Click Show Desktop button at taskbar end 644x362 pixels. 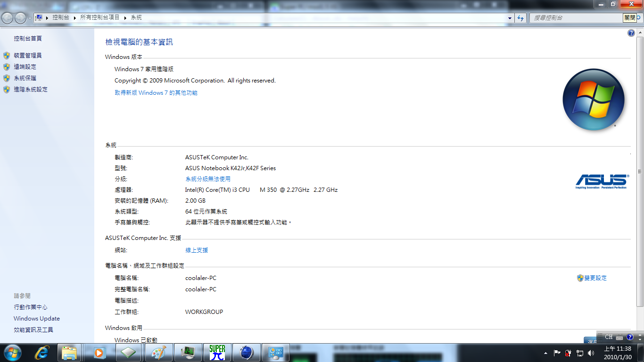coord(640,353)
